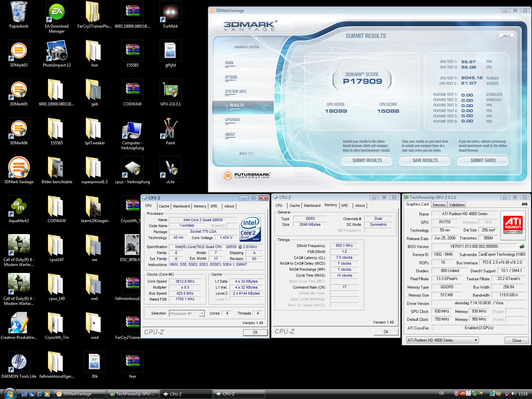Open OPTIONS in 3DMark Vantage sidebar
This screenshot has width=532, height=399.
click(x=231, y=77)
